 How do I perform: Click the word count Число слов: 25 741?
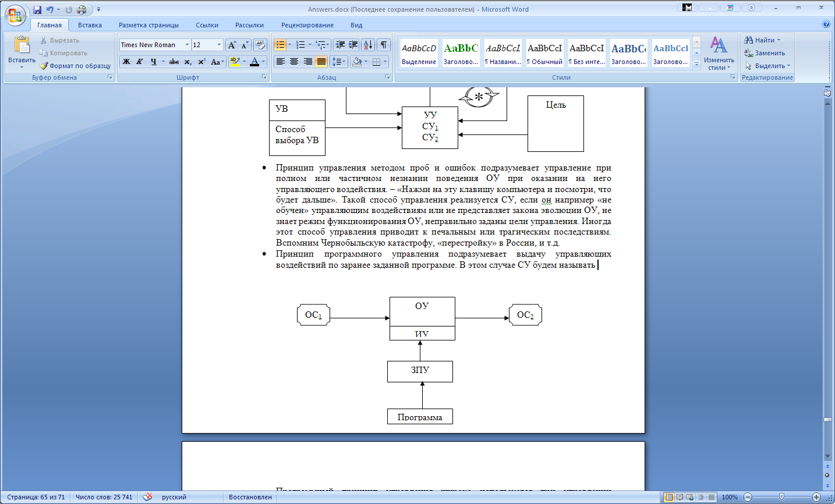click(104, 497)
